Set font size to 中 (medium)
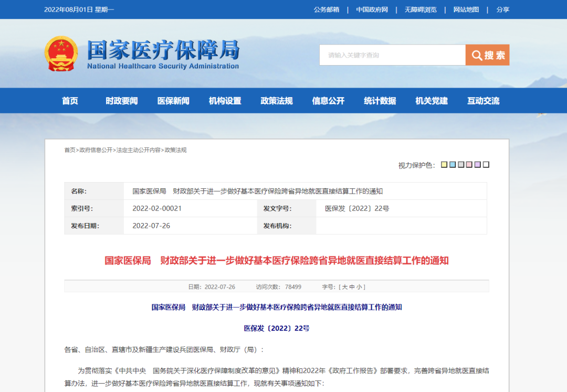 click(352, 287)
